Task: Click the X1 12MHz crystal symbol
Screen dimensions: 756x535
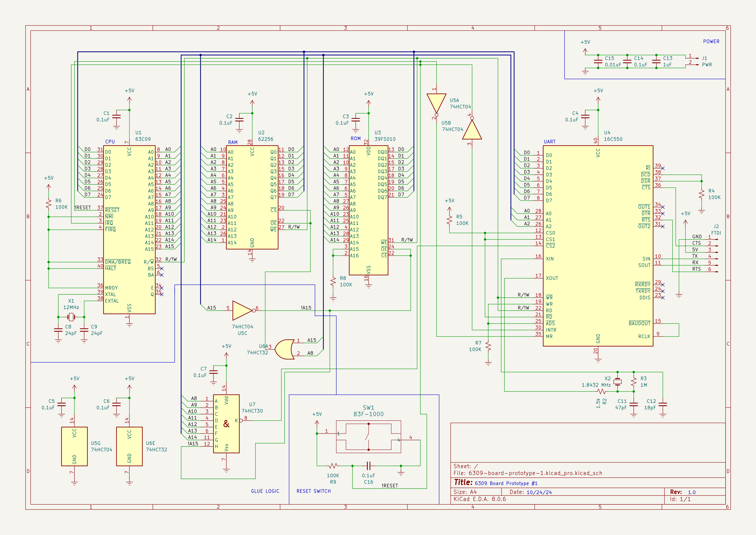Action: pyautogui.click(x=71, y=317)
